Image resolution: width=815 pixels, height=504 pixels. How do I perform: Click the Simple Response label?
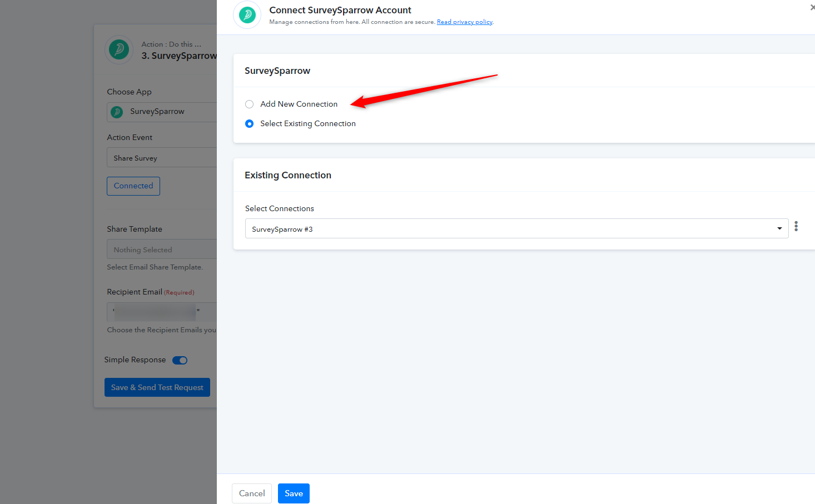135,360
